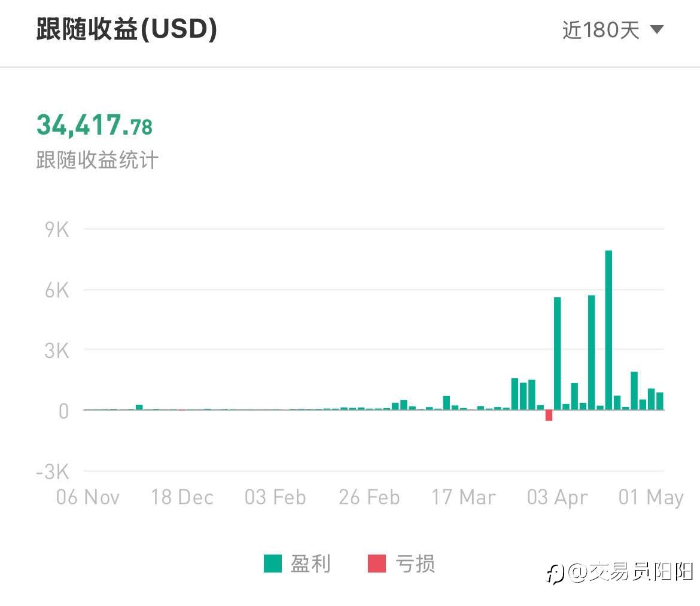Click the 亏损 legend label
Image resolution: width=700 pixels, height=606 pixels.
tap(415, 563)
